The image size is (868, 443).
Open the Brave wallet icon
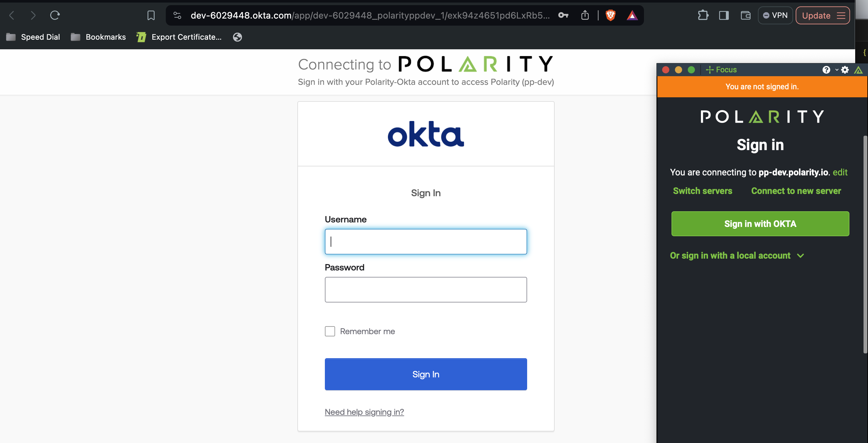745,15
